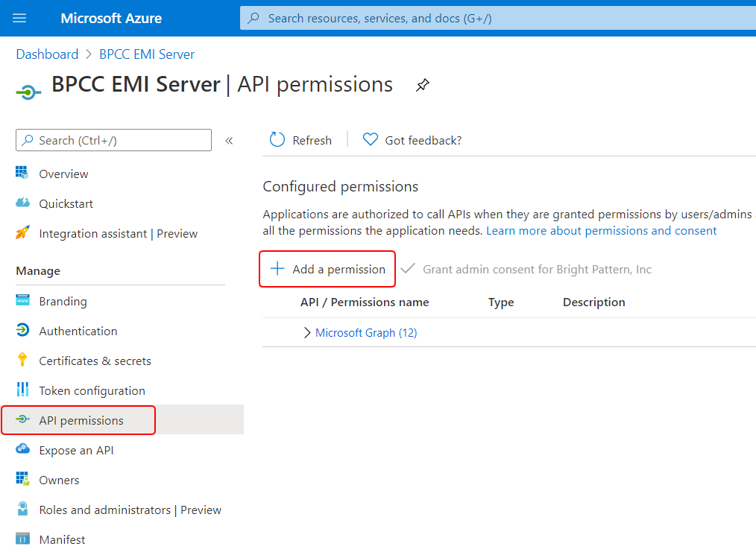Click the Integration assistant rocket icon
Viewport: 756px width, 552px height.
[22, 232]
